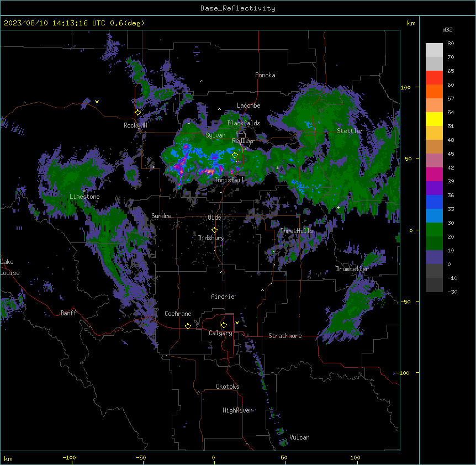Select the yellow 51-54 dBZ legend swatch
Image resolution: width=476 pixels, height=465 pixels.
434,119
